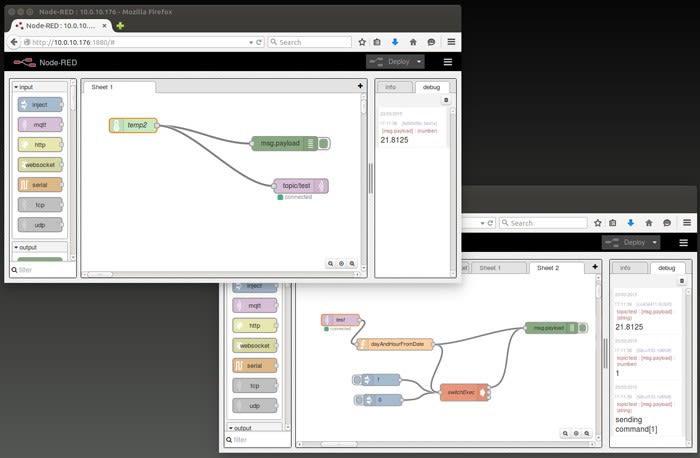Toggle msg.payload debug node button in front window
Viewport: 700px width, 458px height.
point(324,143)
